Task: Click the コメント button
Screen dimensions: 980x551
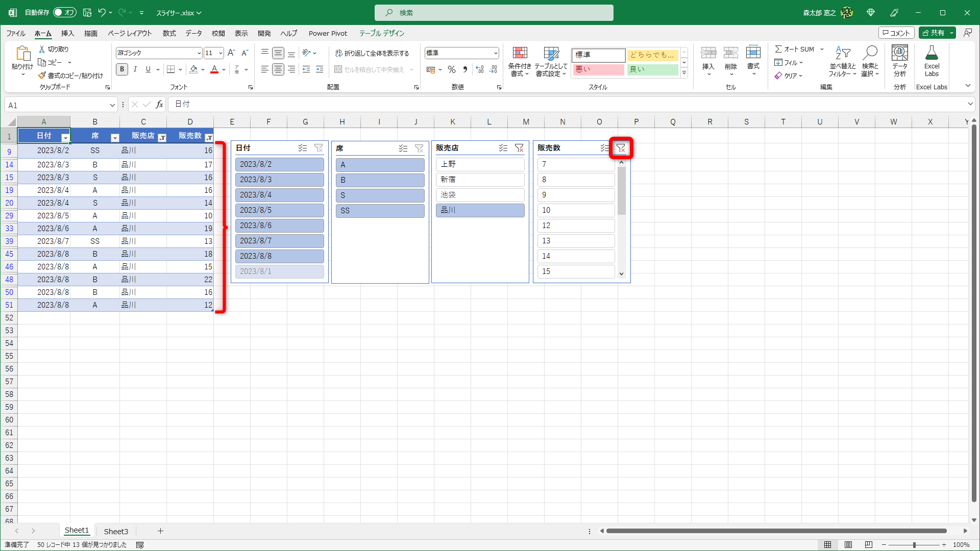Action: click(896, 33)
